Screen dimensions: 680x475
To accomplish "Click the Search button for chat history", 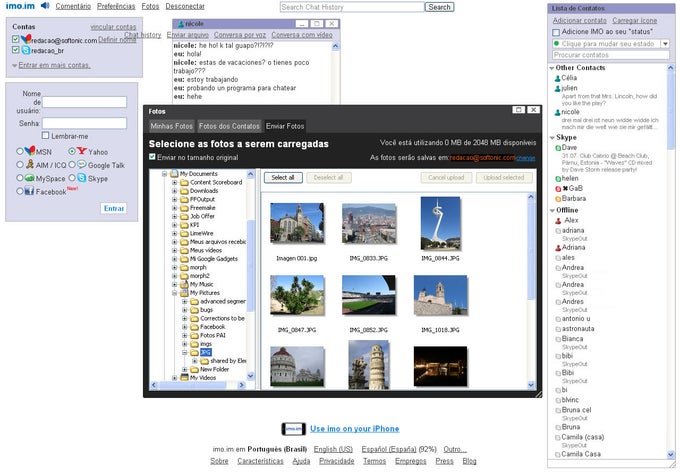I will pos(439,7).
